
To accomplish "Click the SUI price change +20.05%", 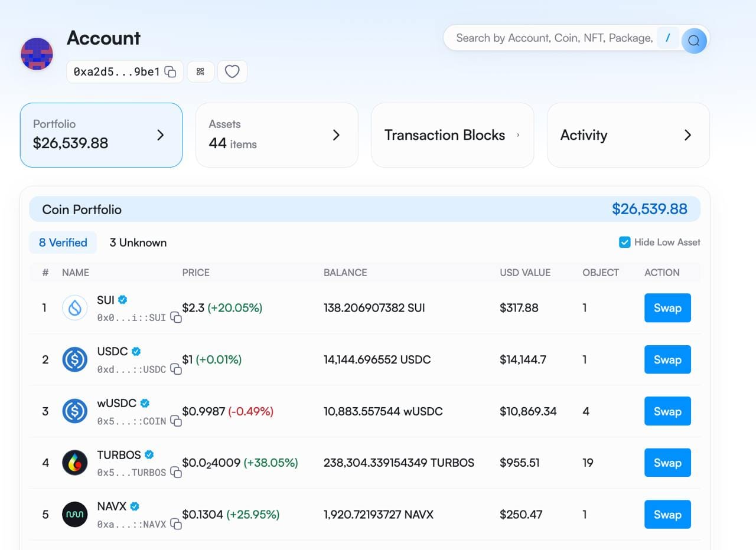I will click(235, 308).
